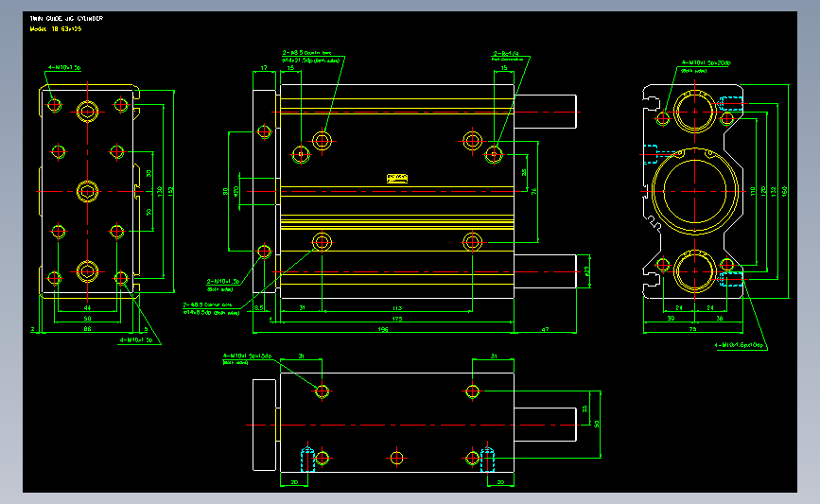Select the '8.5' dimension under front view
Viewport: 820px width, 504px height.
pos(259,308)
